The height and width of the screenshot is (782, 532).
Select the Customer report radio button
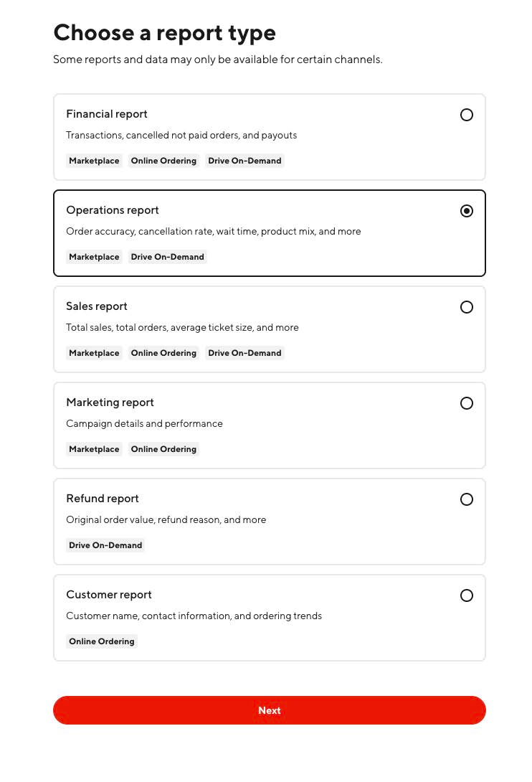pos(466,596)
